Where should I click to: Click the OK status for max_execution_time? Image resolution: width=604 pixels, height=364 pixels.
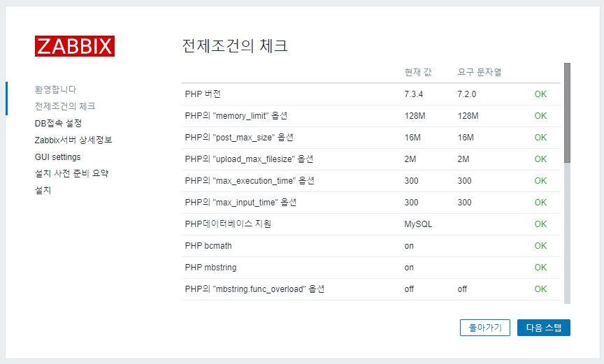point(540,181)
